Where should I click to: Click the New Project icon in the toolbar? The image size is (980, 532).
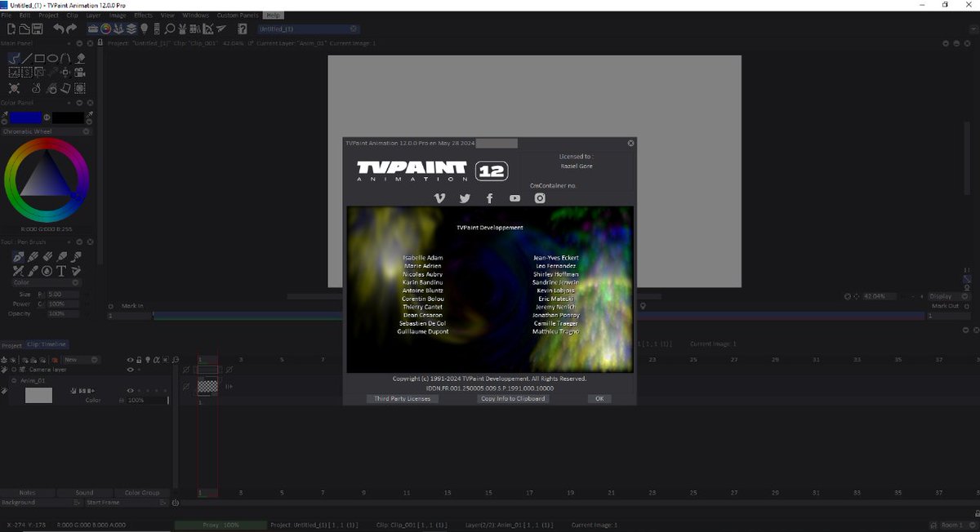pyautogui.click(x=11, y=29)
